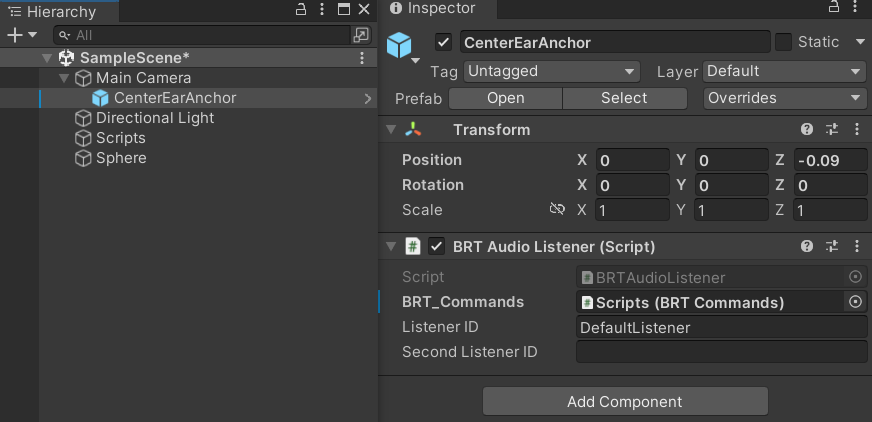Click the empty Second Listener ID field
872x422 pixels.
point(722,352)
